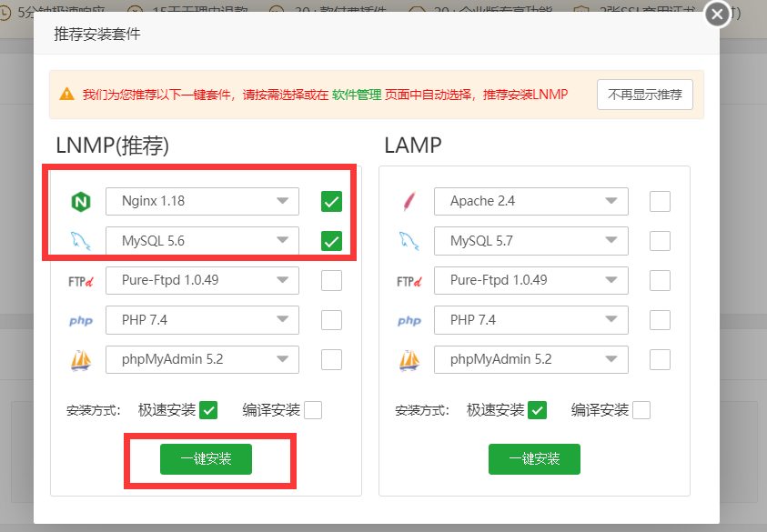Check the LNMP Pure-Ftpd checkbox

tap(332, 281)
